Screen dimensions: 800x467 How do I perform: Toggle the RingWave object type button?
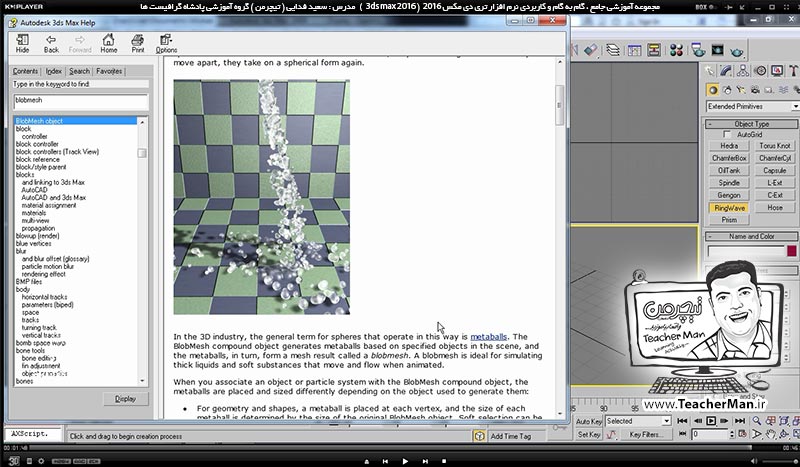729,208
